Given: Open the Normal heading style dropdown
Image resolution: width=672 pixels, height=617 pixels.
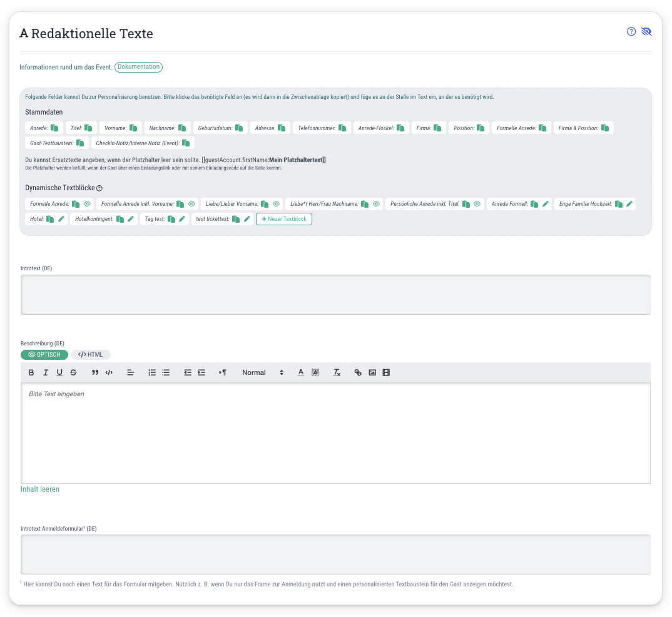Looking at the screenshot, I should pyautogui.click(x=263, y=372).
